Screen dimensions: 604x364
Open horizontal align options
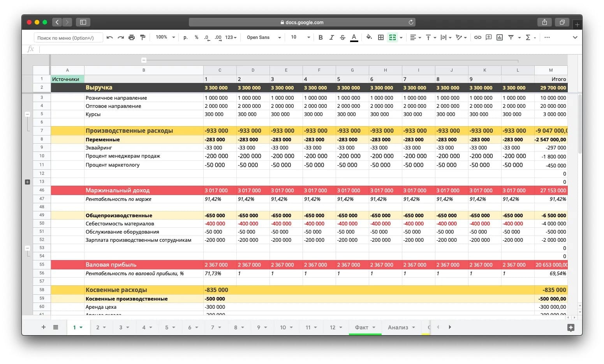pyautogui.click(x=416, y=37)
